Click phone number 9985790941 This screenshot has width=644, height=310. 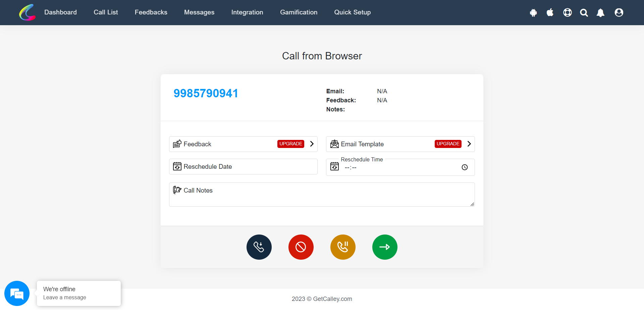206,93
